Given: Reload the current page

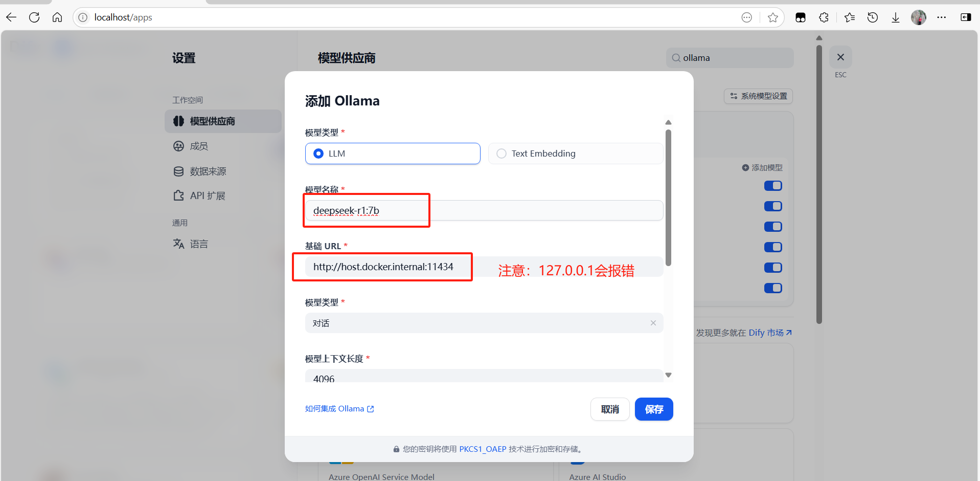Looking at the screenshot, I should pos(34,17).
